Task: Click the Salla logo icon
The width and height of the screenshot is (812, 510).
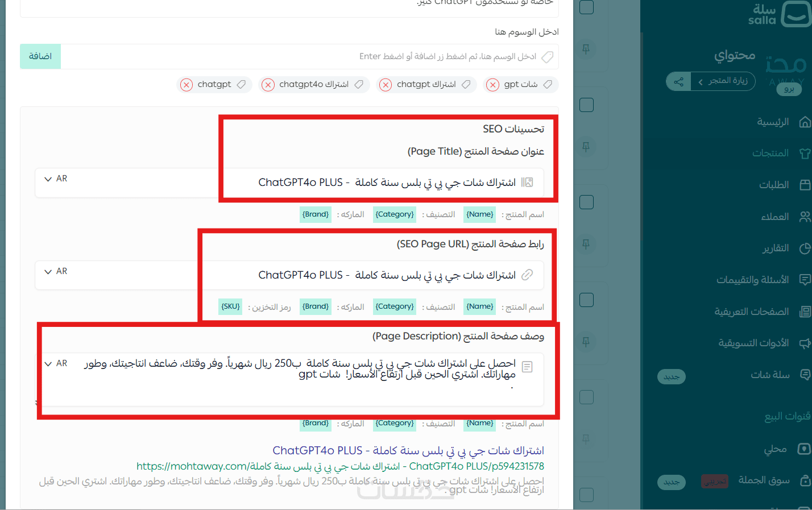Action: click(796, 14)
